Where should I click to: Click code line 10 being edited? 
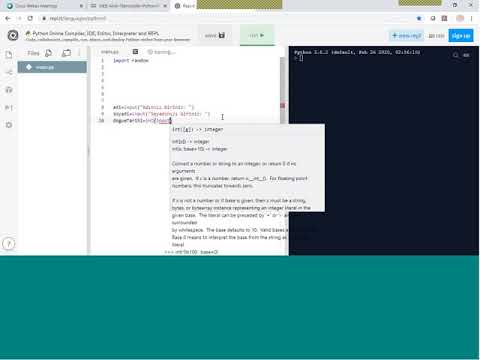click(142, 121)
